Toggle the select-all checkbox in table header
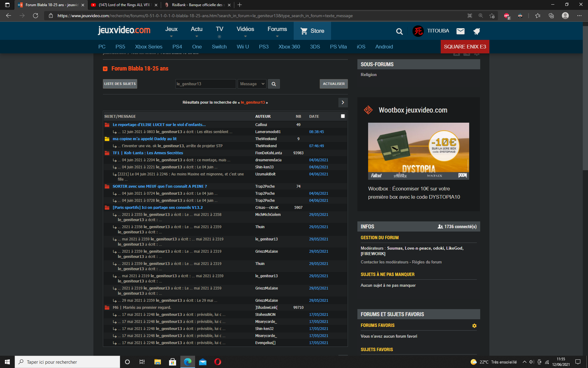Screen dimensions: 588x368 coord(343,116)
